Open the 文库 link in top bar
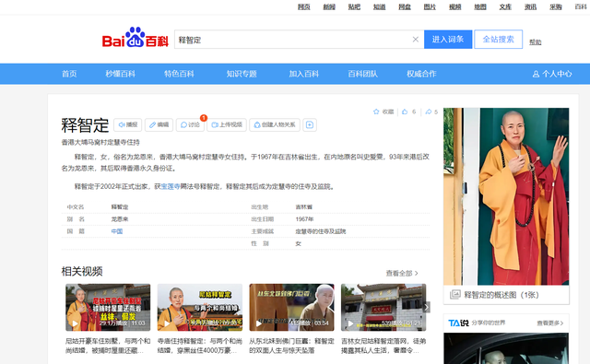This screenshot has height=364, width=590. [505, 6]
